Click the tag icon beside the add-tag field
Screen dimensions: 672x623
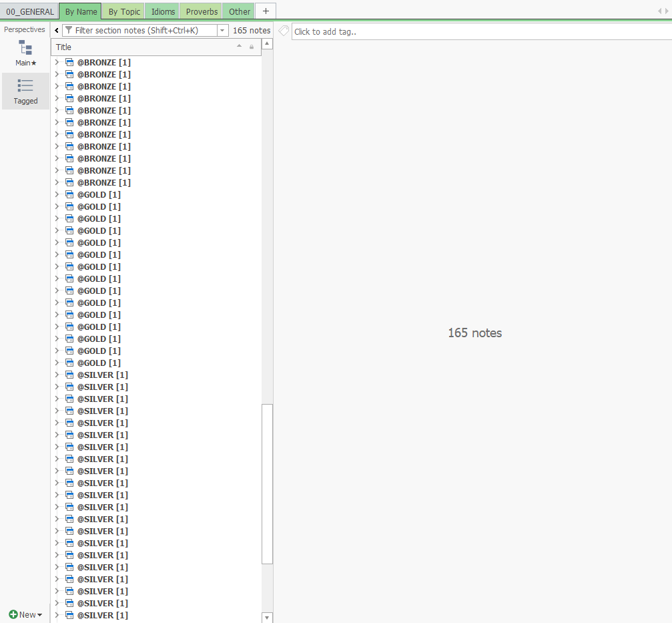283,30
